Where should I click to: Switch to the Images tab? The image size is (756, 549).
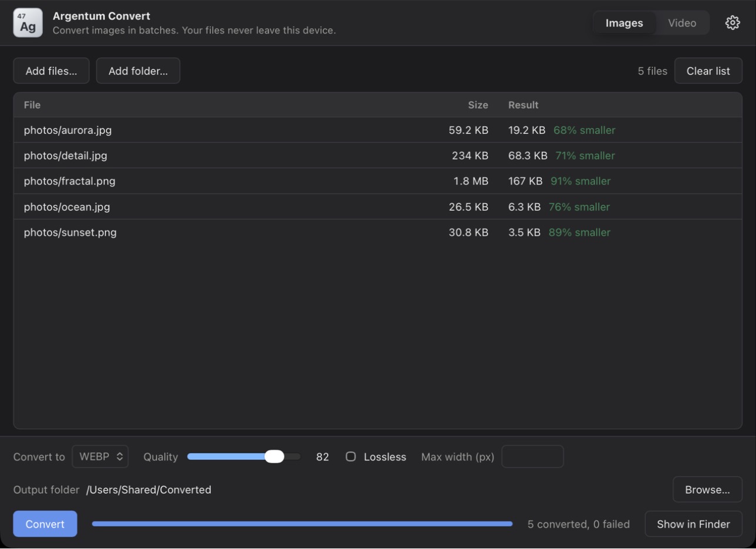(x=624, y=23)
